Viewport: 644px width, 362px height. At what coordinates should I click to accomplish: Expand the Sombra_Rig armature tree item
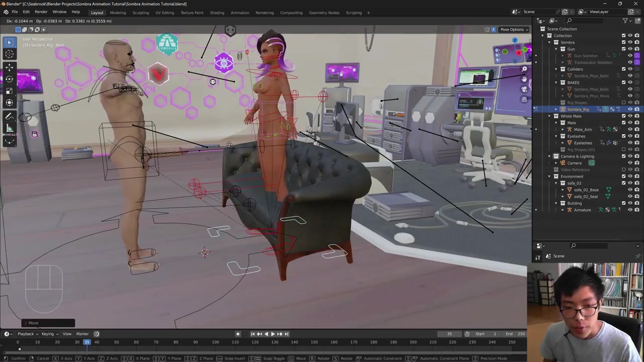pyautogui.click(x=556, y=110)
